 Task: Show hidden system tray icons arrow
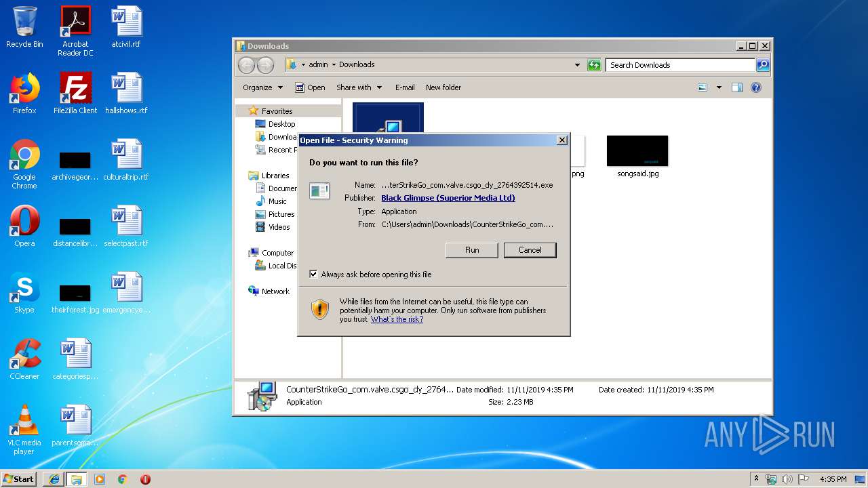coord(756,479)
